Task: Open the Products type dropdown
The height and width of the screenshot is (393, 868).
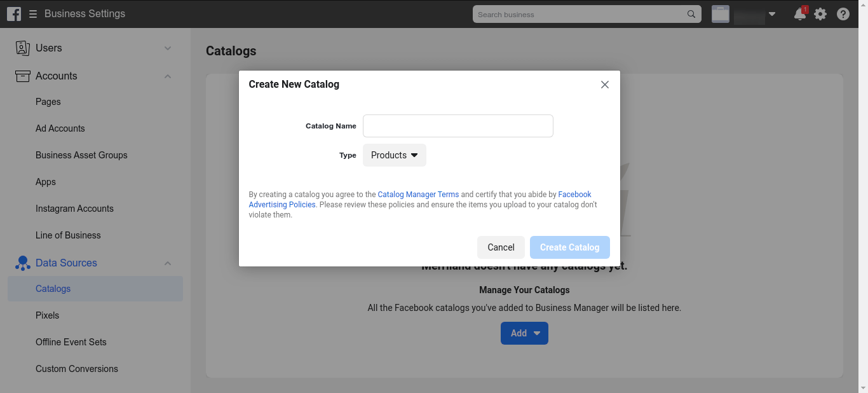Action: [395, 155]
